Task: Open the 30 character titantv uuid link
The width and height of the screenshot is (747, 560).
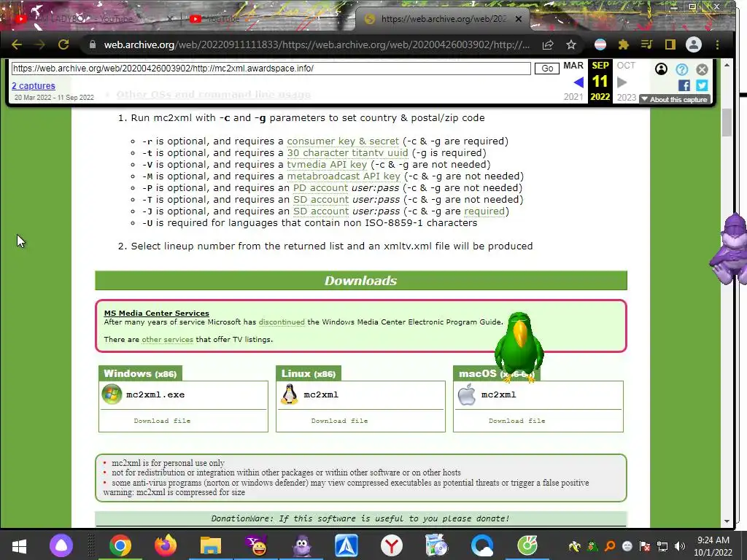Action: coord(347,153)
